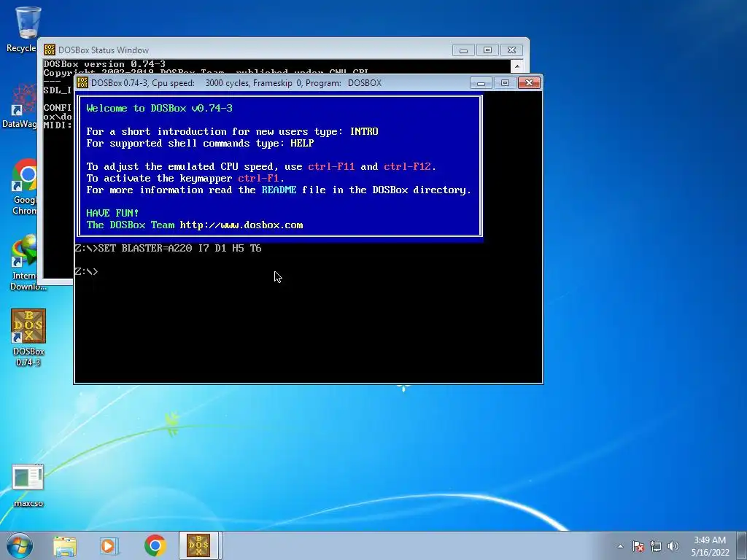Screen dimensions: 747x560
Task: Close the DOSBox Status Window
Action: click(511, 50)
